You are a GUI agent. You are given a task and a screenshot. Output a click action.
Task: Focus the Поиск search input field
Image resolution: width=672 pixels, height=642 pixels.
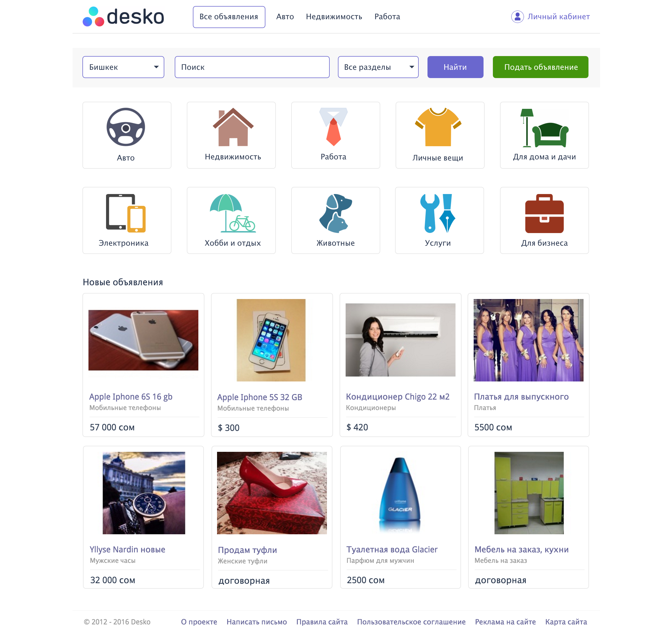click(x=252, y=67)
